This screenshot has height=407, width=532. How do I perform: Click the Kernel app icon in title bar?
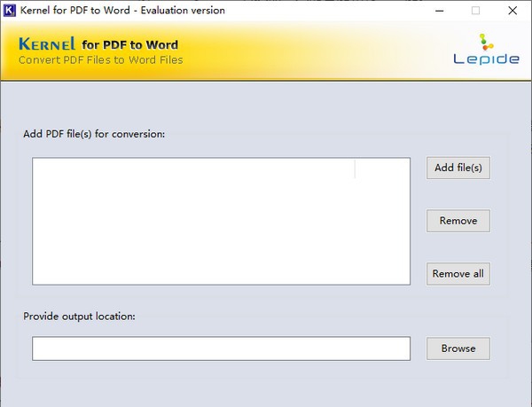(9, 11)
